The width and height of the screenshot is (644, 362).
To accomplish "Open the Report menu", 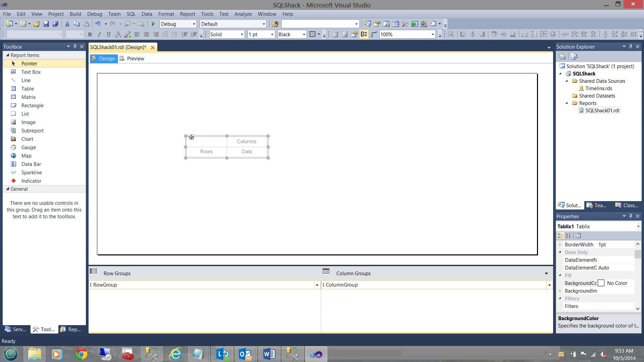I will [x=187, y=14].
